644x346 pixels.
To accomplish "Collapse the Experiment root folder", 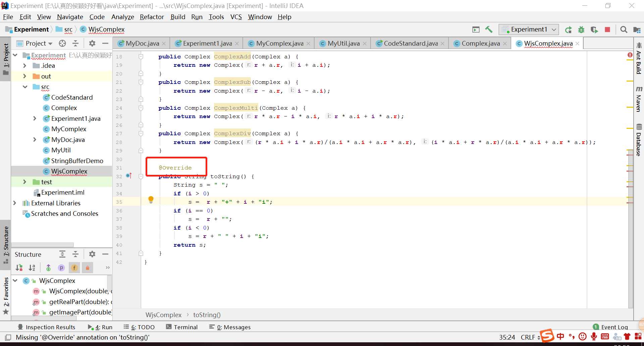I will click(x=15, y=55).
